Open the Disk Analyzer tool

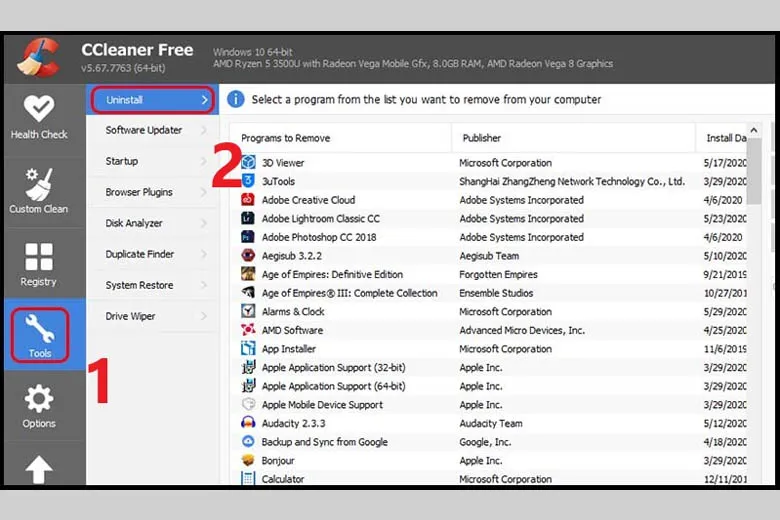click(153, 223)
